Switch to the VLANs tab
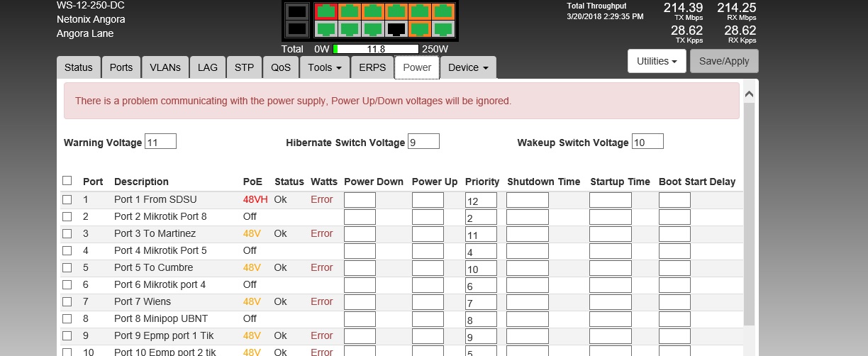868x356 pixels. (165, 67)
